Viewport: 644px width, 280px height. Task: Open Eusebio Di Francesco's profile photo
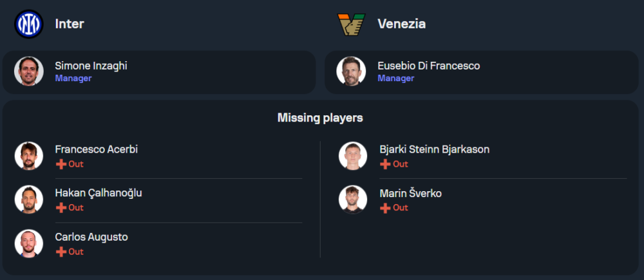pos(351,71)
